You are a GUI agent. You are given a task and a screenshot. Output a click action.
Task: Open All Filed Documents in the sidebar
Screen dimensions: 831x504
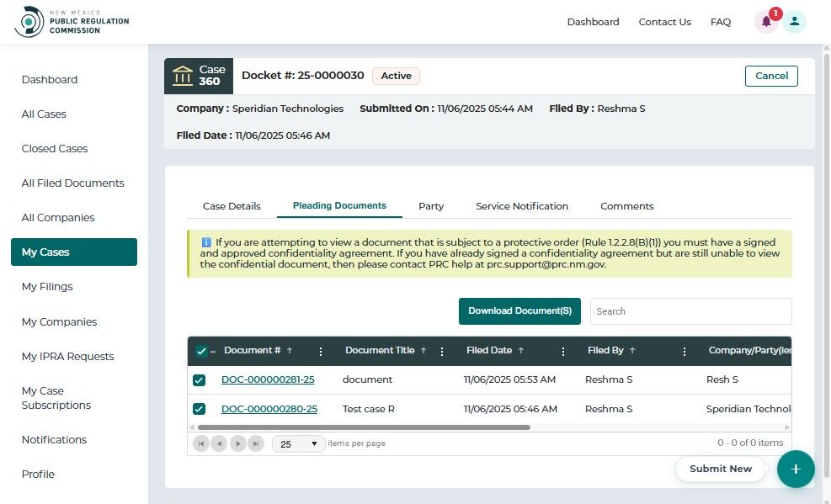[x=73, y=183]
